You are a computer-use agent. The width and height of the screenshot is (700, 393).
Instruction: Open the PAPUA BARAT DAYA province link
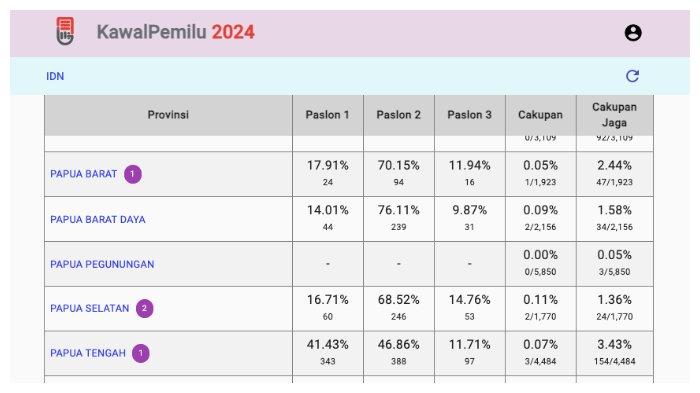click(98, 219)
